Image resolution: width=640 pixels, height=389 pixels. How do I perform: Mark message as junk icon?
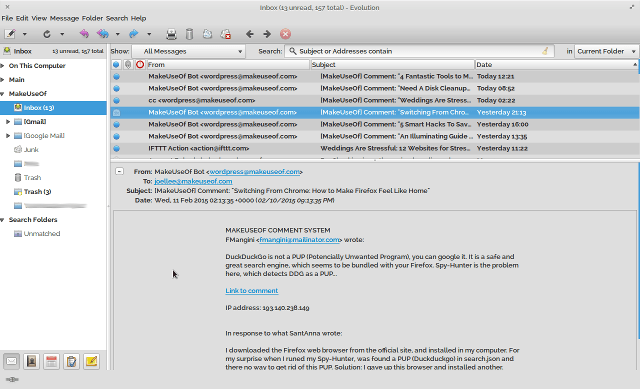[207, 34]
